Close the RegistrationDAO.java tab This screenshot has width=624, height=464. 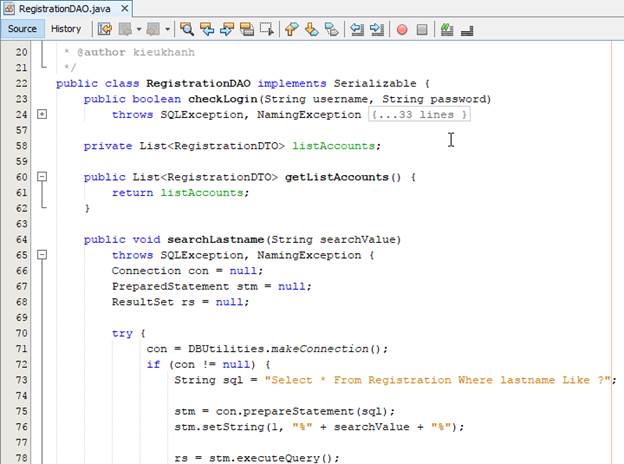pos(125,8)
